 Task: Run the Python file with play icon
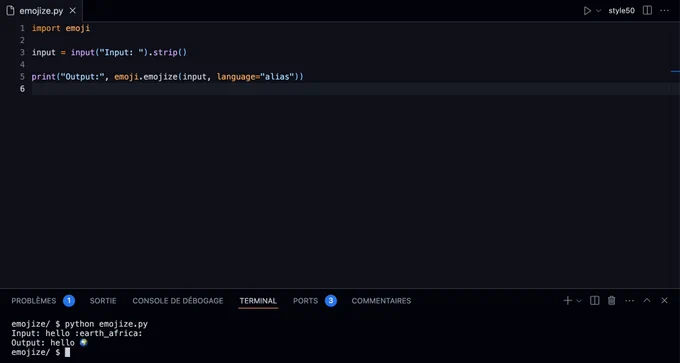click(587, 11)
